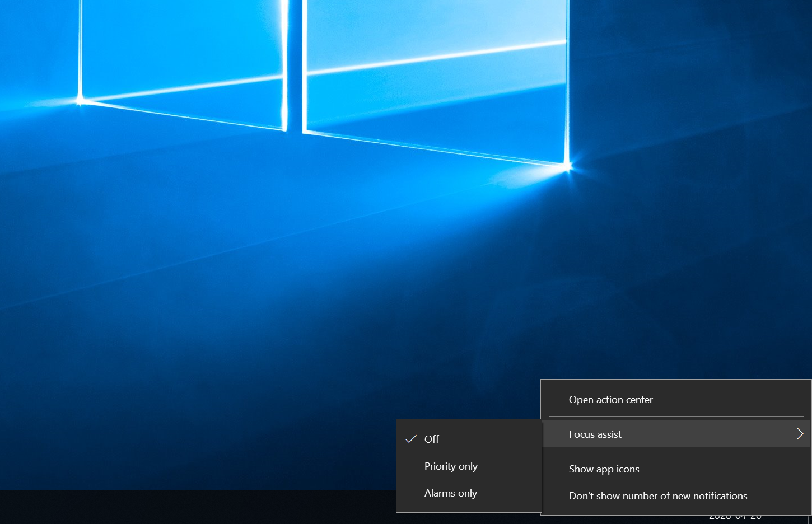812x524 pixels.
Task: Click the Focus assist submenu arrow
Action: click(x=800, y=434)
